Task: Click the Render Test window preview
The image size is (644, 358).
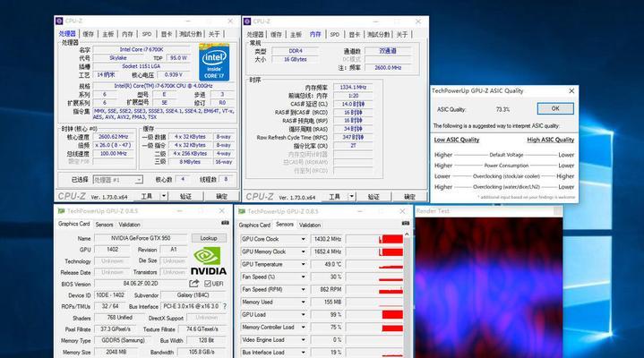Action: pos(489,287)
